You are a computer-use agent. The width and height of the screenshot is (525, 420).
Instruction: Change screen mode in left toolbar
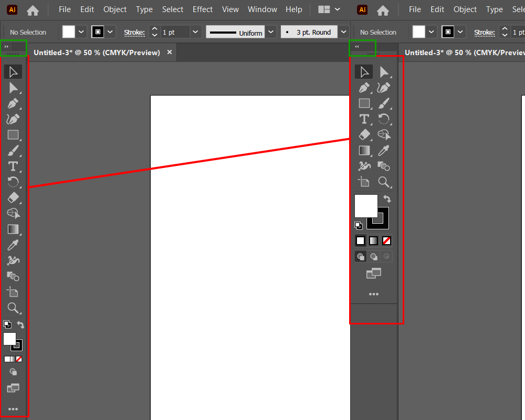tap(13, 388)
